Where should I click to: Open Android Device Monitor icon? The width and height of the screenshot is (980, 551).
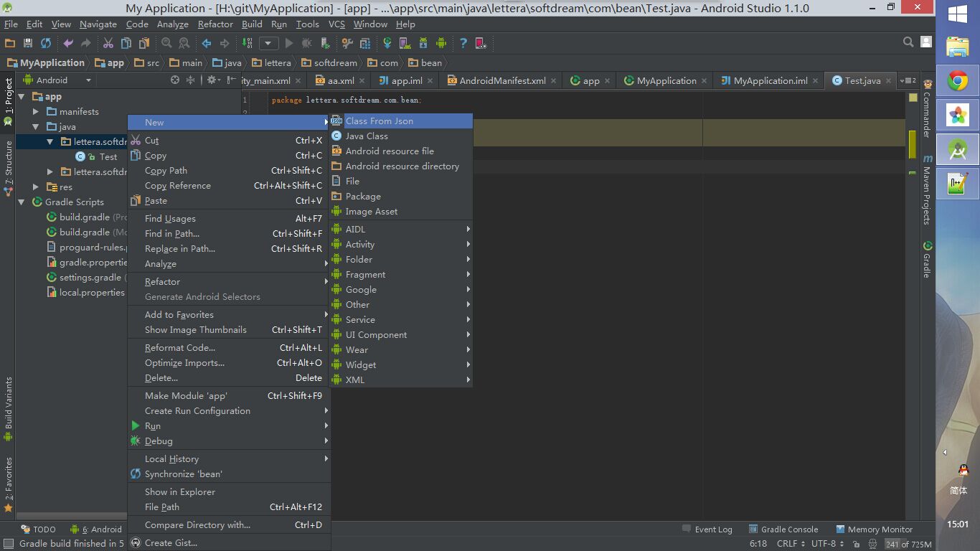pos(441,43)
